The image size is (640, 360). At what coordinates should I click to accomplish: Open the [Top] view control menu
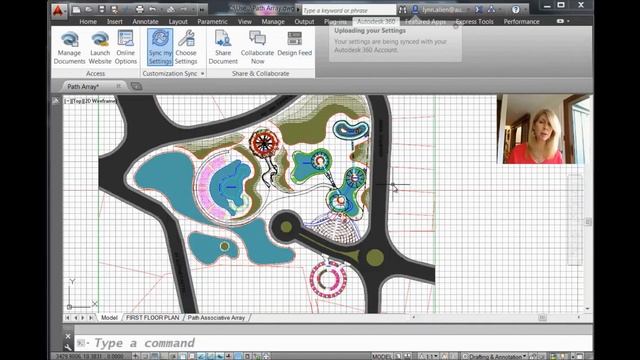[x=76, y=101]
